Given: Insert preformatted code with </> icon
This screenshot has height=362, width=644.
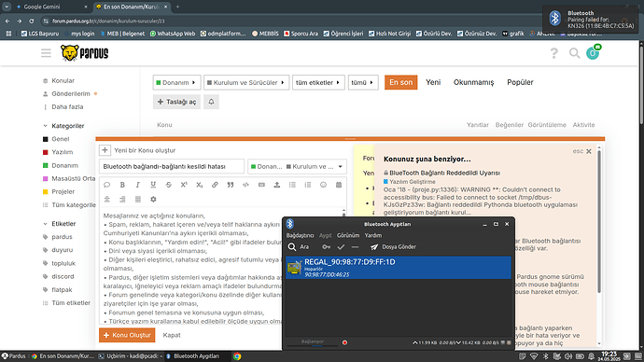Looking at the screenshot, I should point(245,185).
